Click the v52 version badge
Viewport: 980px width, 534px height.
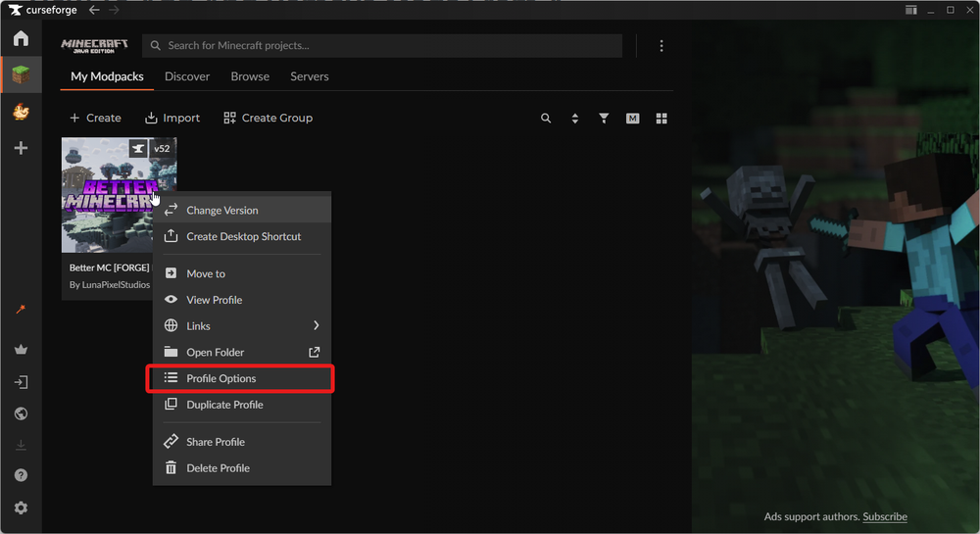tap(162, 149)
